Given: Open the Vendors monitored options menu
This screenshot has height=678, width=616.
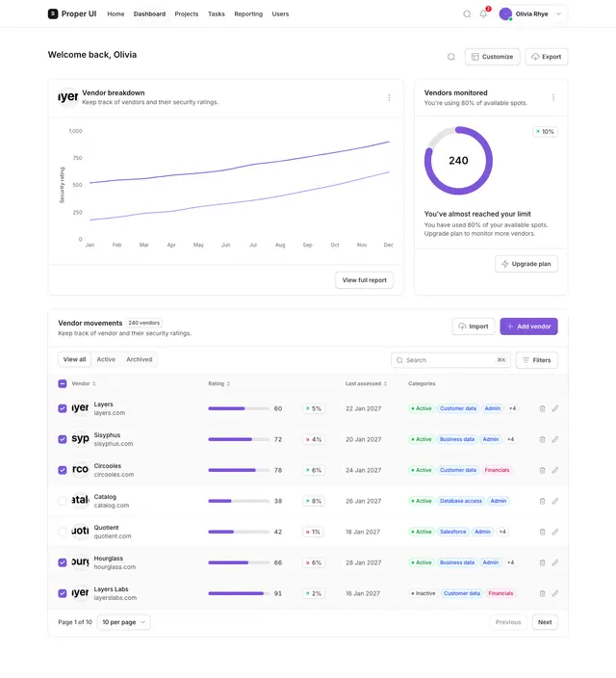Looking at the screenshot, I should [553, 97].
